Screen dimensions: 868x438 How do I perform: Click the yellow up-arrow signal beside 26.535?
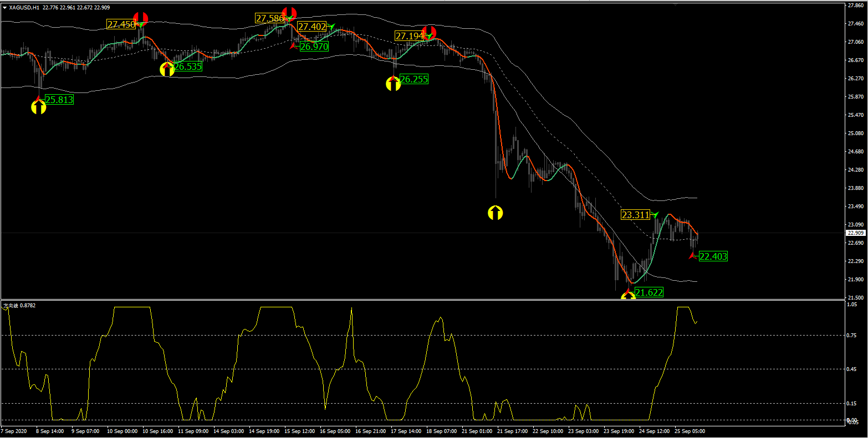point(167,70)
